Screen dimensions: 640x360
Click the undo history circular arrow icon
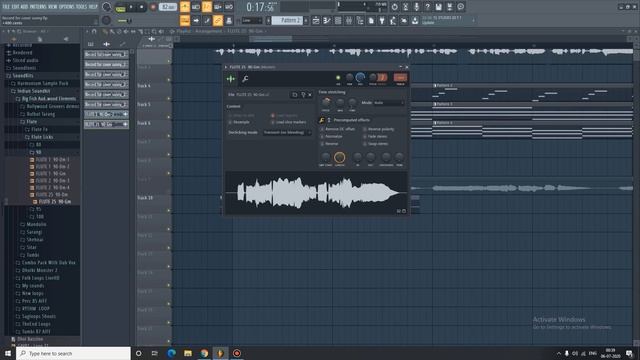tap(394, 7)
